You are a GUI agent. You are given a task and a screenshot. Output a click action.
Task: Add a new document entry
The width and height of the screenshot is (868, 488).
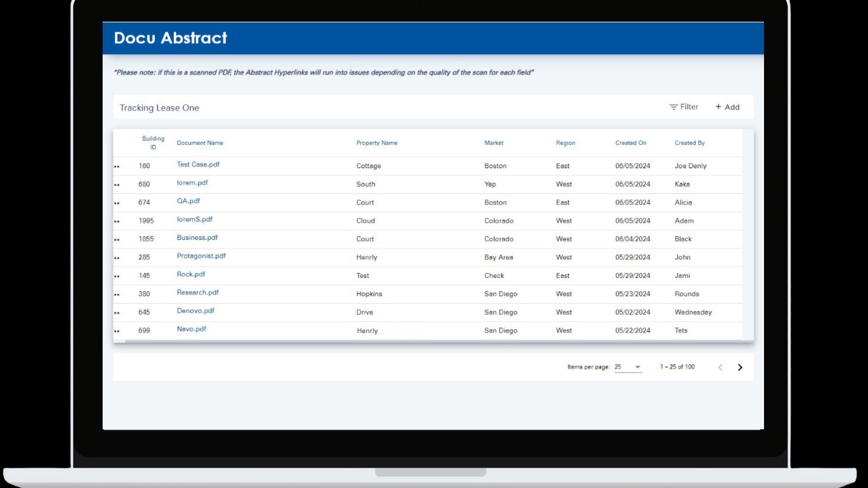[x=727, y=107]
